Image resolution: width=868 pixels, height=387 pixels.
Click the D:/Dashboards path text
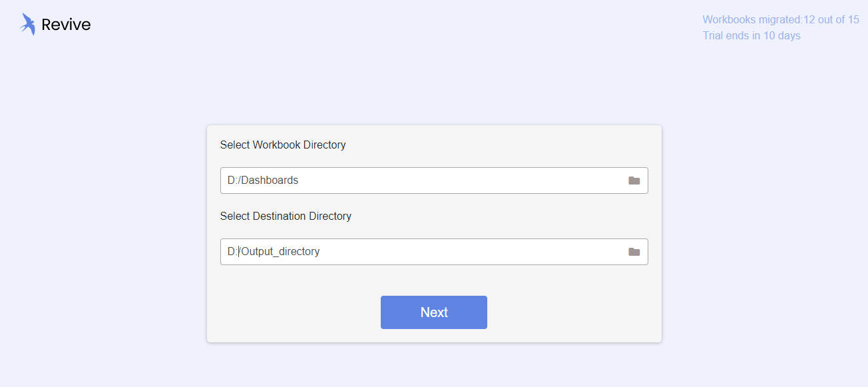[263, 181]
